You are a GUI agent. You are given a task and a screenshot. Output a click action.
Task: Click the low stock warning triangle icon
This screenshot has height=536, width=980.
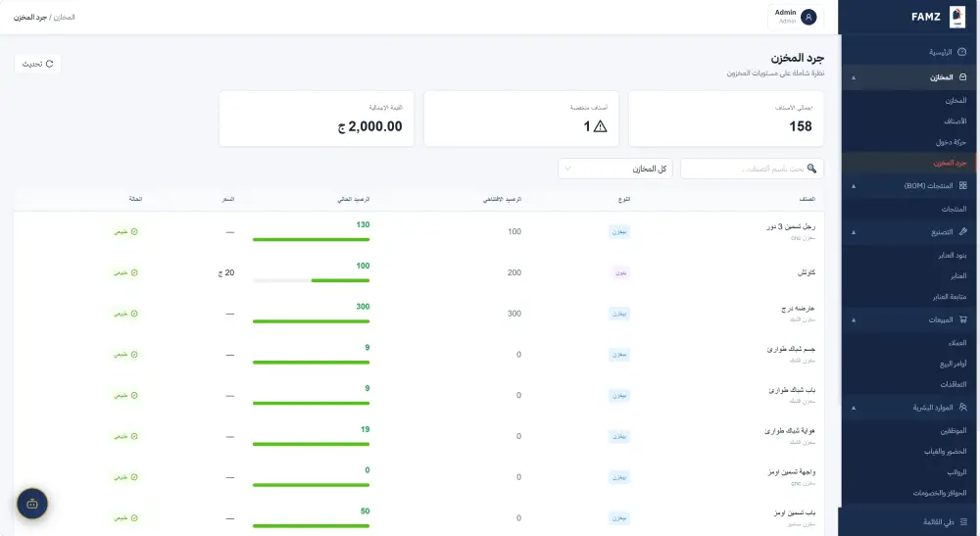[x=600, y=126]
